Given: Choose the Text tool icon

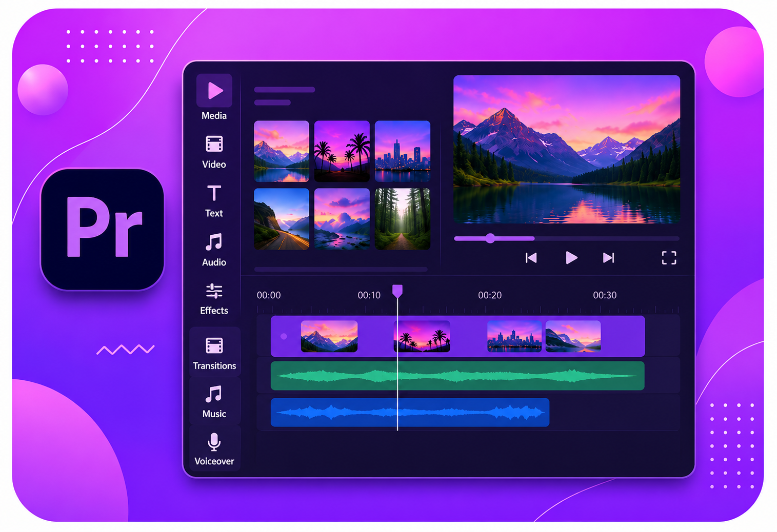Looking at the screenshot, I should coord(214,193).
